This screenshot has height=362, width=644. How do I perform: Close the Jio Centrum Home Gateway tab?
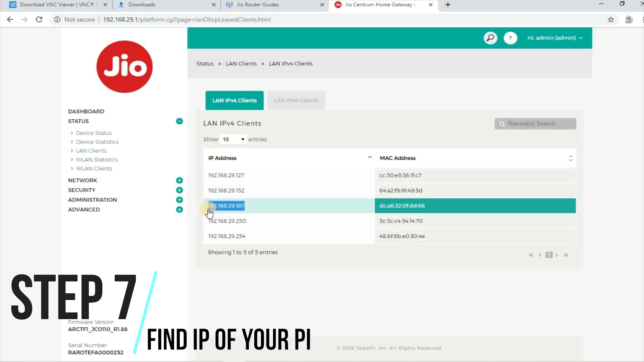click(431, 5)
